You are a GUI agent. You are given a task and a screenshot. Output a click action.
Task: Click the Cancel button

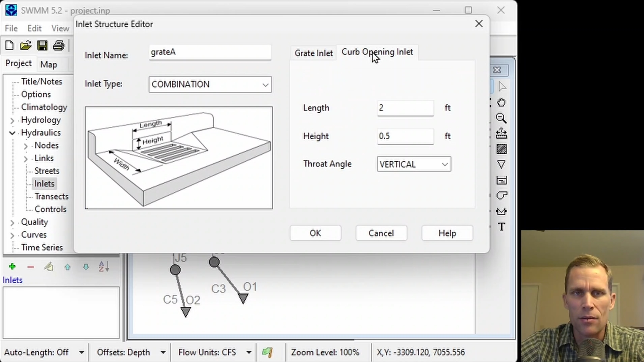[x=381, y=233]
